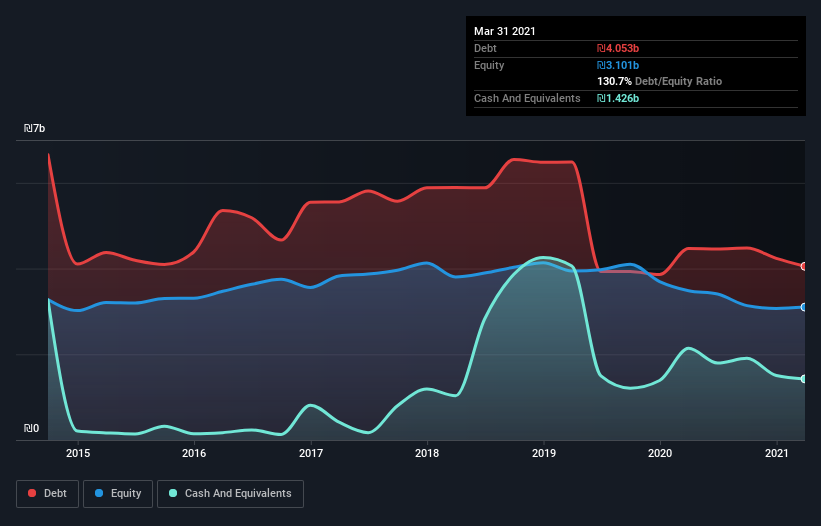Click the ₪7b y-axis label
Viewport: 821px width, 526px height.
click(35, 128)
